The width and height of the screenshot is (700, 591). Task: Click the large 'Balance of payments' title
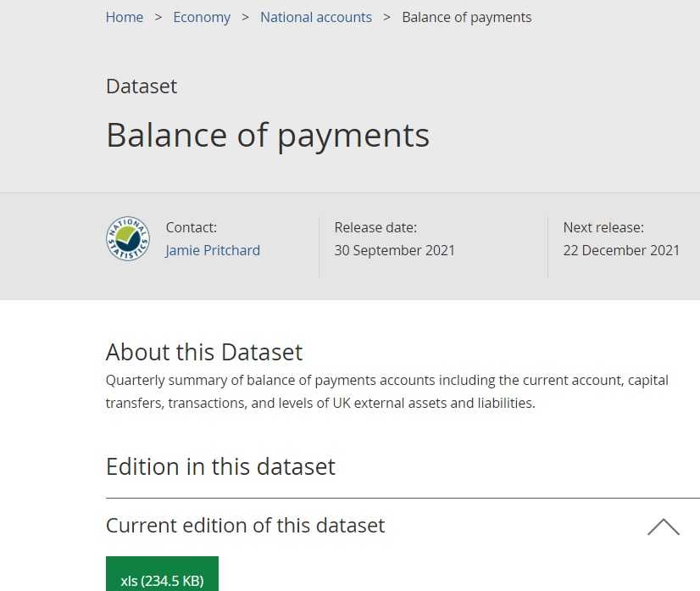pos(268,135)
